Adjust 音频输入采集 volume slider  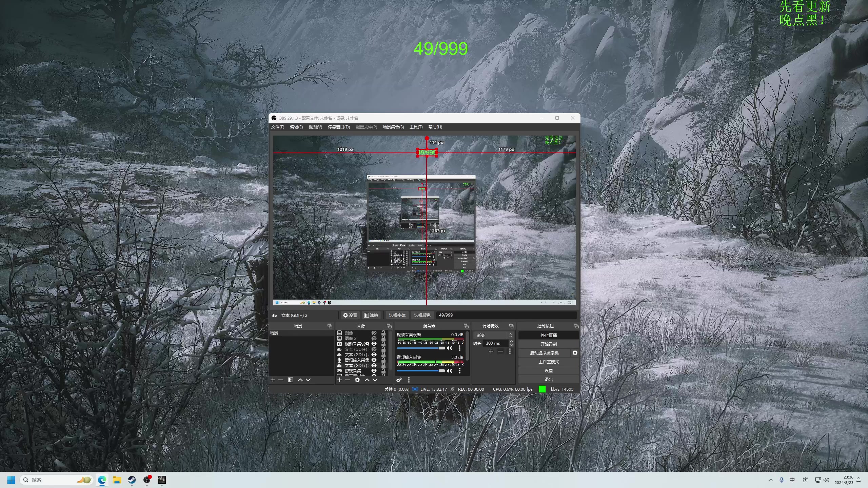[421, 371]
